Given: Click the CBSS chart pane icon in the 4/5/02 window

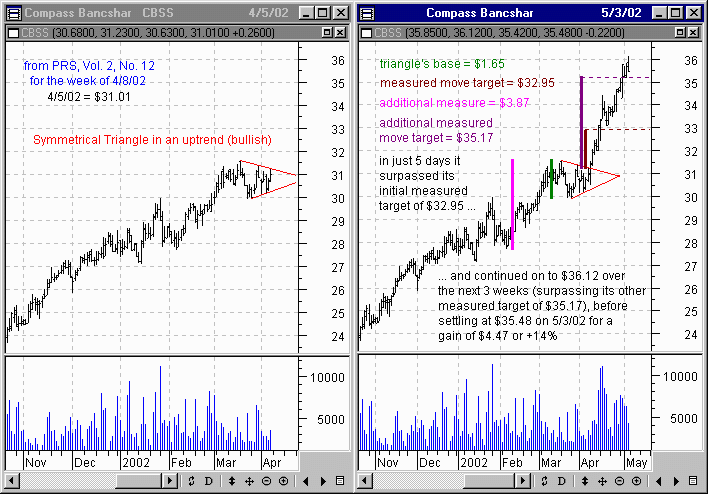Looking at the screenshot, I should (x=14, y=33).
